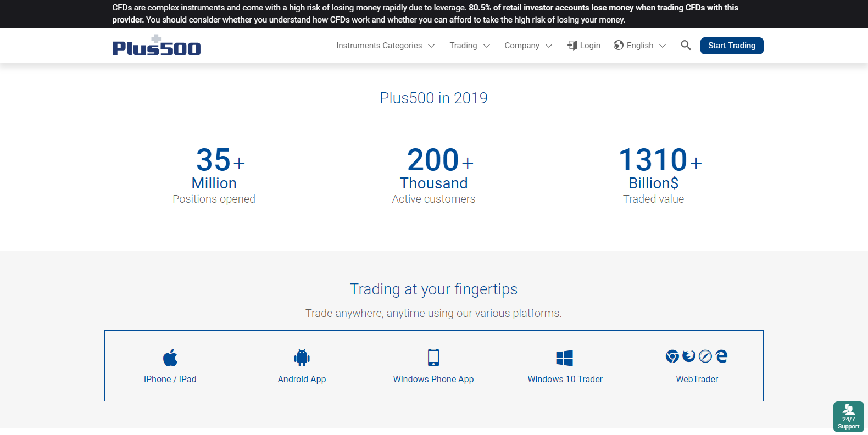Open the Company dropdown menu
The image size is (868, 435).
tap(528, 46)
